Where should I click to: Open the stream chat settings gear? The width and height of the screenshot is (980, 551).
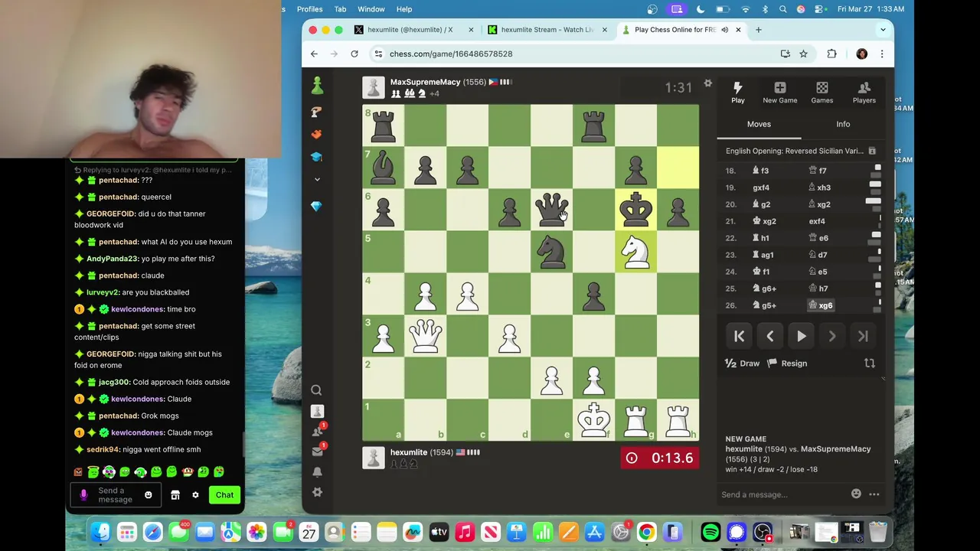pos(195,495)
